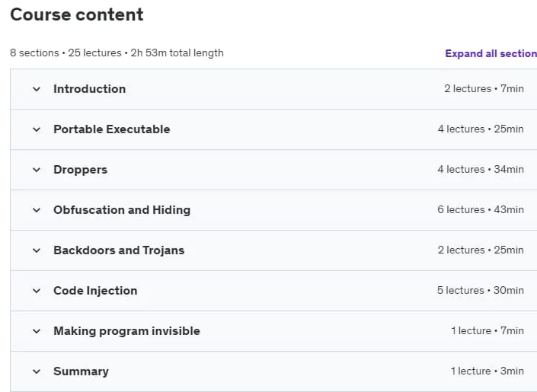Screen dimensions: 537x392
Task: Expand the Introduction section chevron
Action: tap(37, 89)
